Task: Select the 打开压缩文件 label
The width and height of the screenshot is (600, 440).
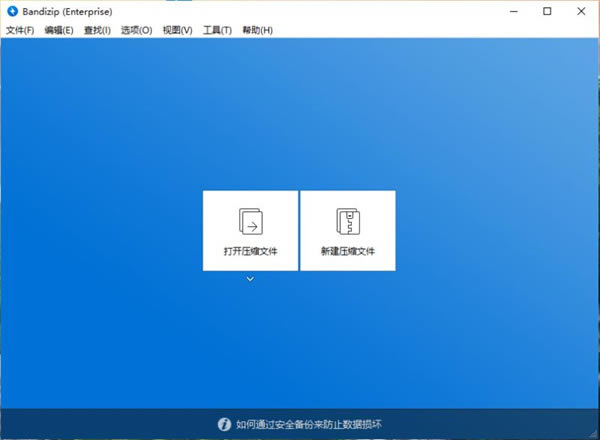Action: tap(250, 250)
